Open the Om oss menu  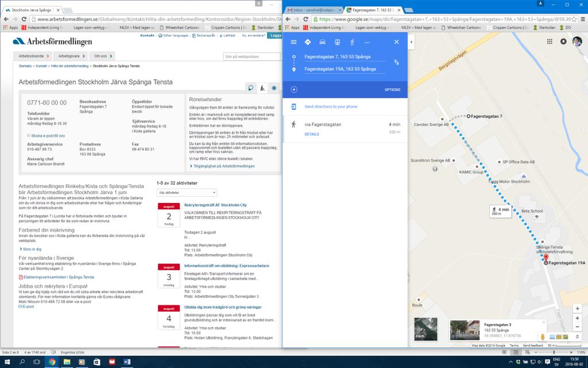pyautogui.click(x=102, y=56)
